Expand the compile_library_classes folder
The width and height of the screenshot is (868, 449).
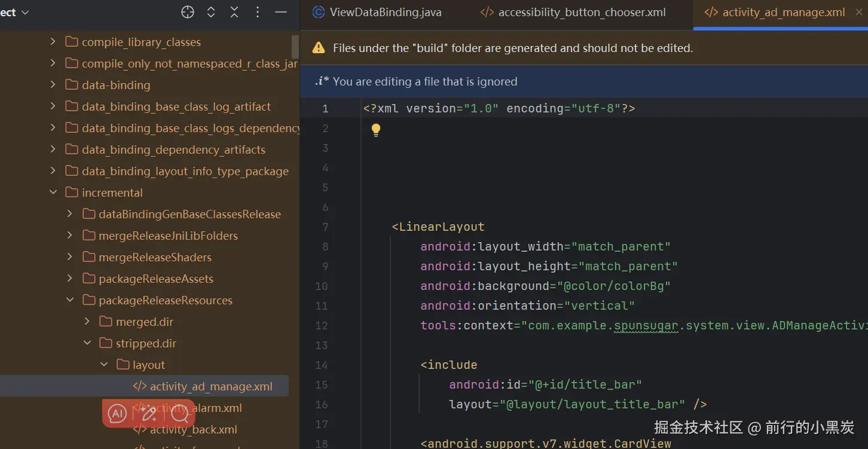53,42
